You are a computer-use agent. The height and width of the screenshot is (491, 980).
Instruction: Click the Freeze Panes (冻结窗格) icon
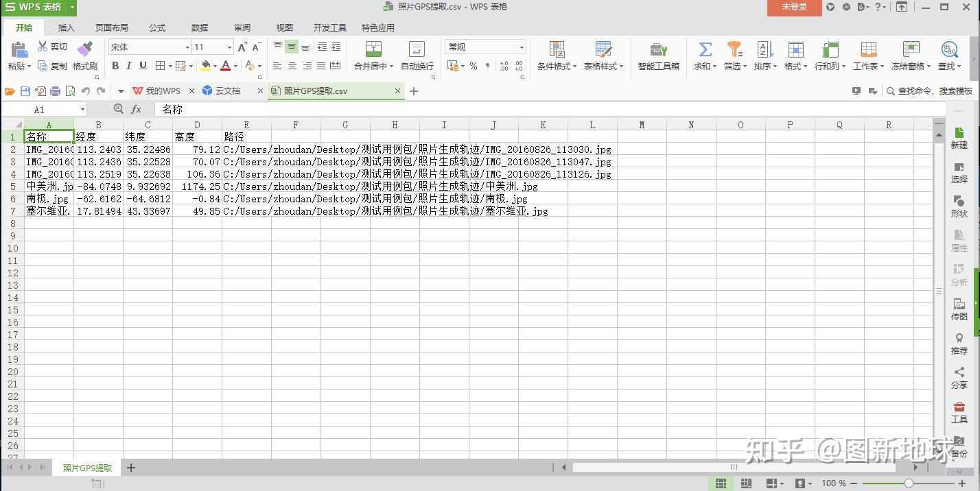point(911,49)
